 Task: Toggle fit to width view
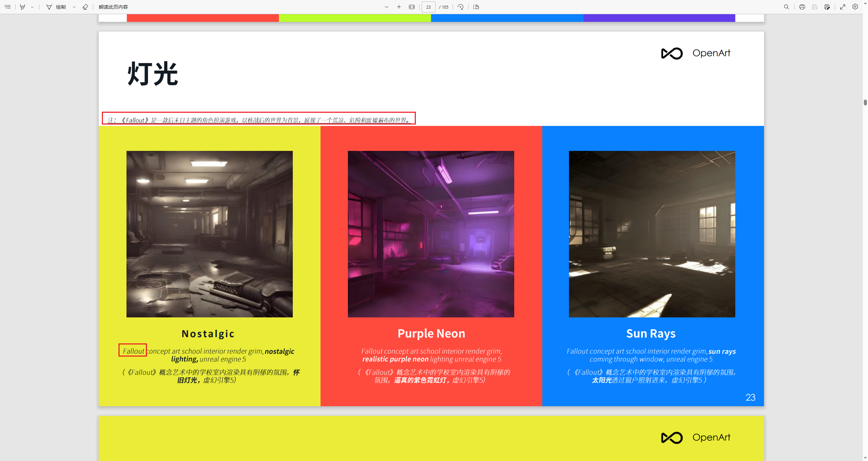tap(412, 7)
